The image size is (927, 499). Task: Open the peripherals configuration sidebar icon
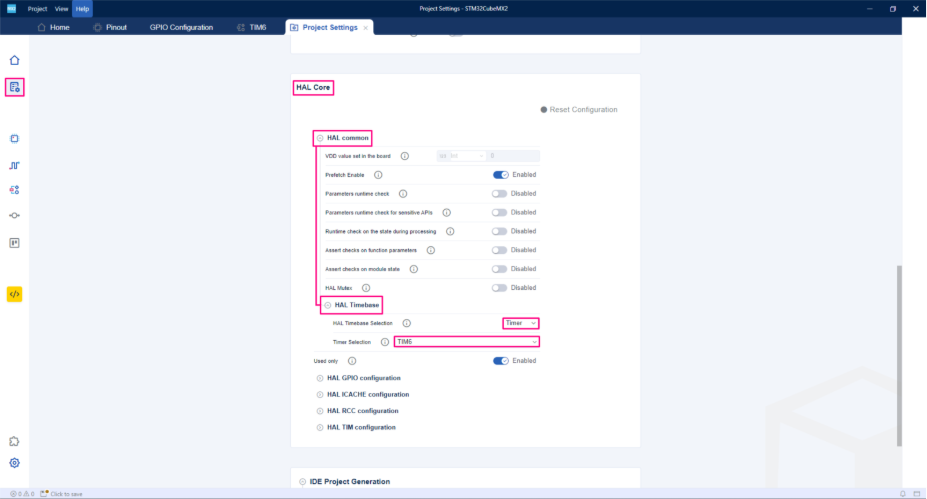pos(14,190)
